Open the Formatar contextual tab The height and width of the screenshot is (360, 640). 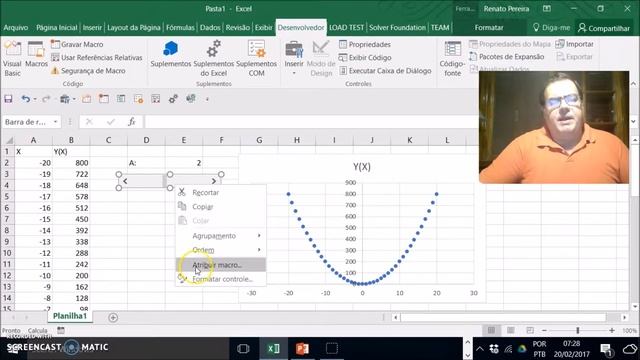coord(489,28)
